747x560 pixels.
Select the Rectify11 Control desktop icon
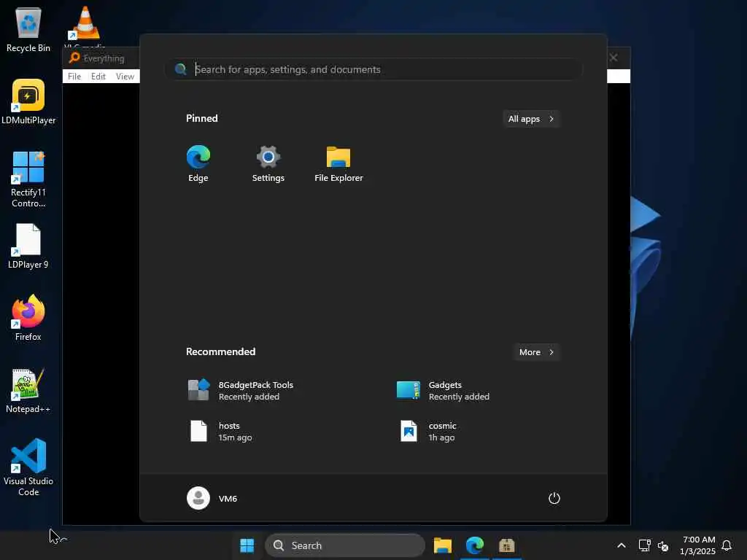click(28, 179)
